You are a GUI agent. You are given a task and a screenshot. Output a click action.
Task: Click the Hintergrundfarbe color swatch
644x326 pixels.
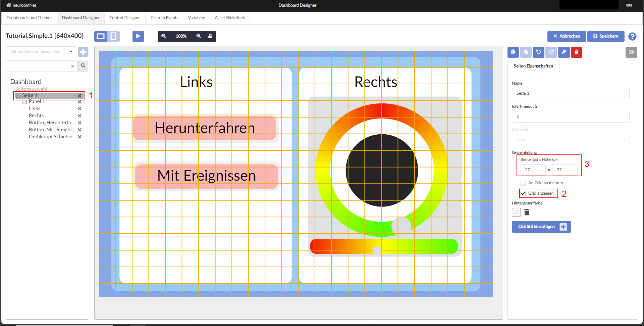click(x=516, y=212)
